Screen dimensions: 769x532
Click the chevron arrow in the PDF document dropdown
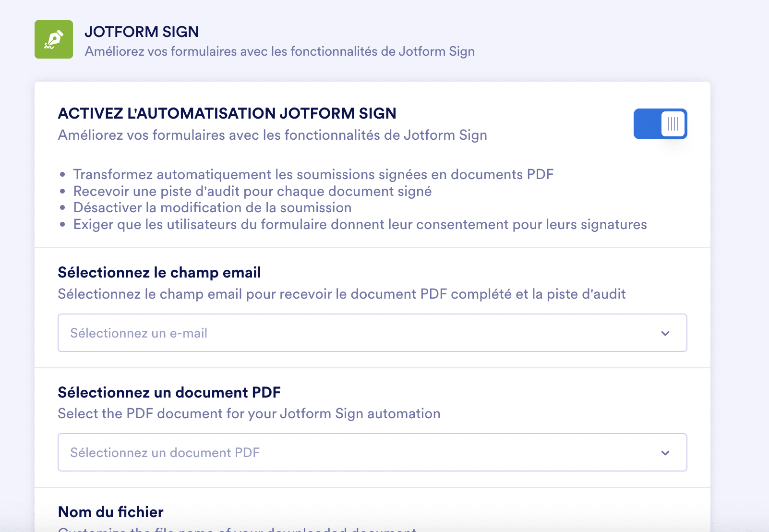tap(665, 453)
